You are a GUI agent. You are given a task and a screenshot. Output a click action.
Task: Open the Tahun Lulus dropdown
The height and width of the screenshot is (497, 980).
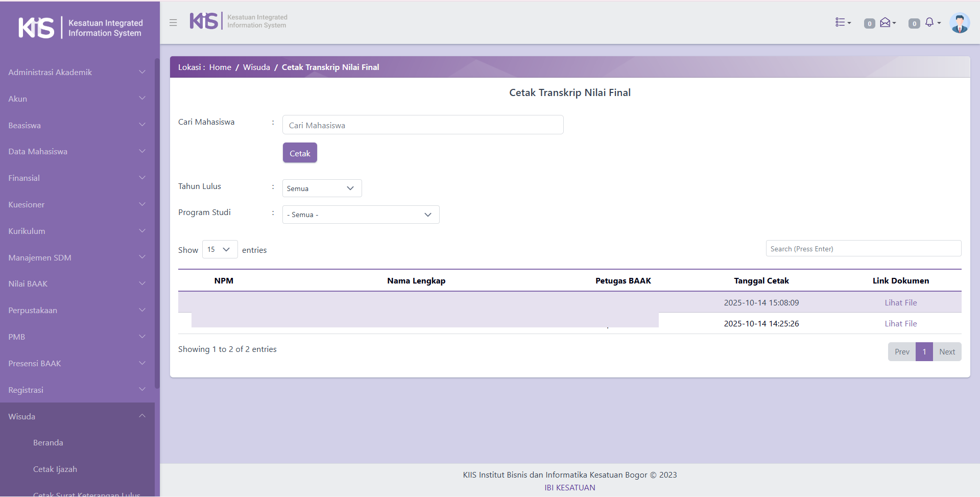322,188
